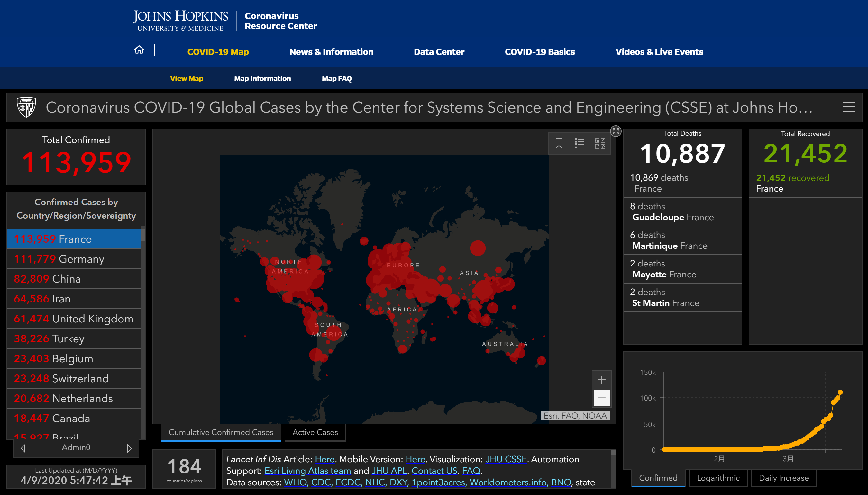Viewport: 868px width, 495px height.
Task: Open the Contact US link
Action: pyautogui.click(x=434, y=471)
